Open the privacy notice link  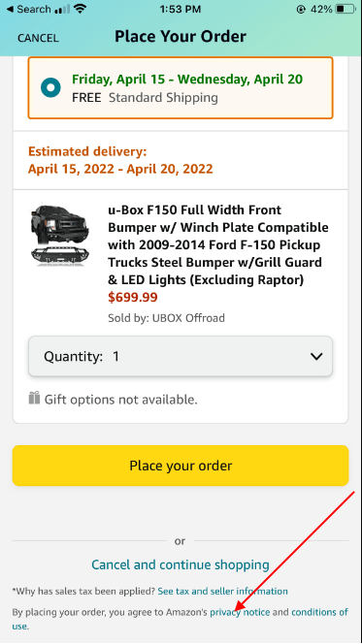pyautogui.click(x=240, y=612)
